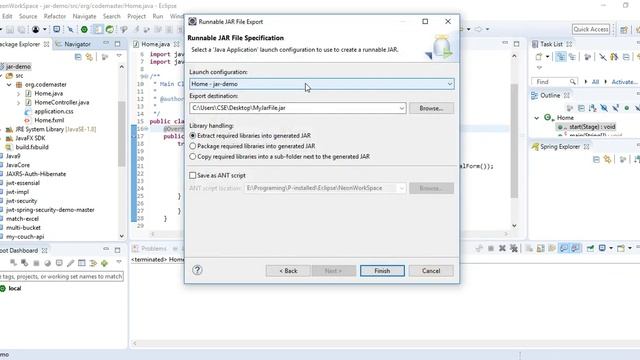Collapse the org.codemaster package in Package Explorer
The height and width of the screenshot is (360, 640).
(9, 84)
